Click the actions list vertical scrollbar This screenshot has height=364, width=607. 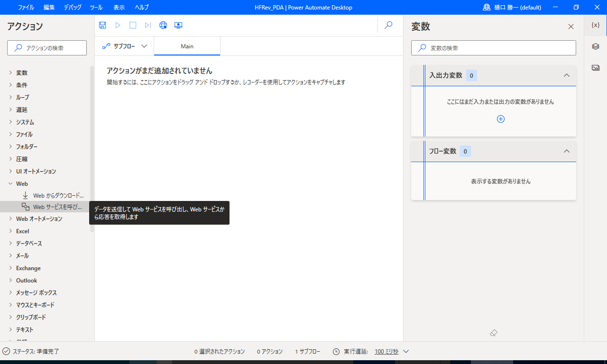(x=92, y=149)
